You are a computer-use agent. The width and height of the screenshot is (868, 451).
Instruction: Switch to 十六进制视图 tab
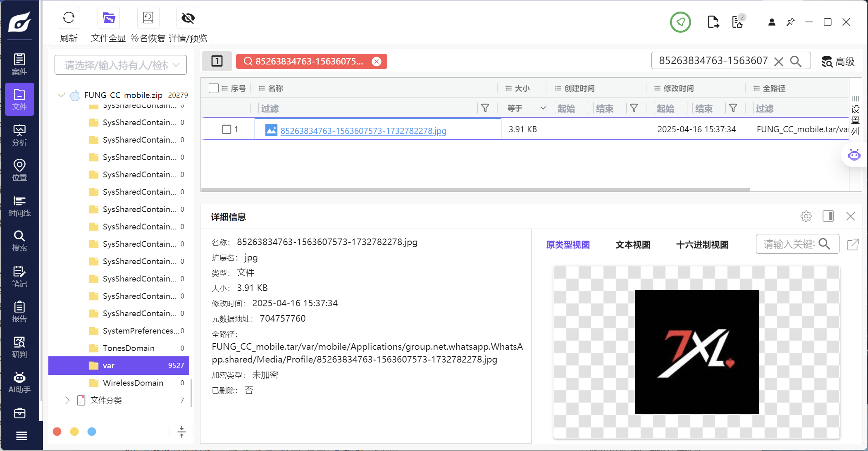click(x=702, y=245)
